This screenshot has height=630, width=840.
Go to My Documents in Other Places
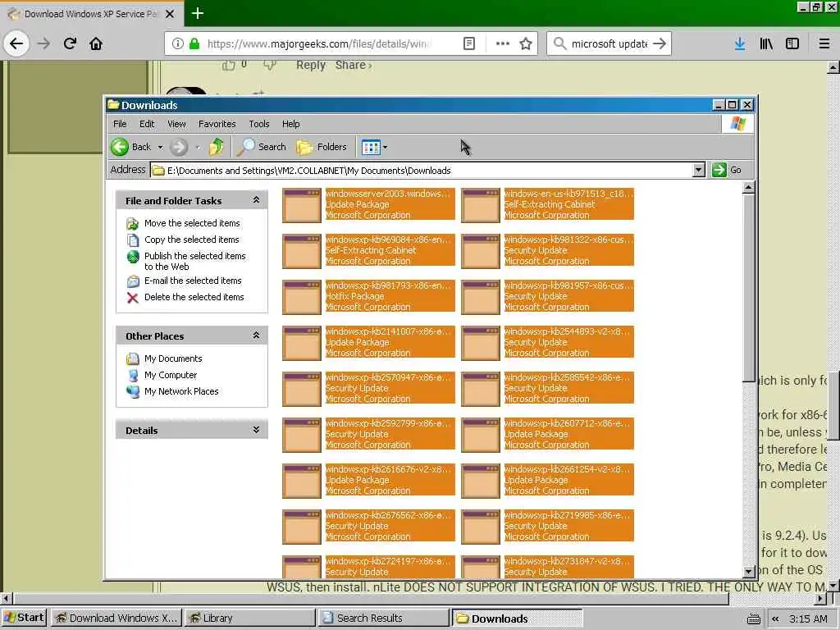[173, 358]
